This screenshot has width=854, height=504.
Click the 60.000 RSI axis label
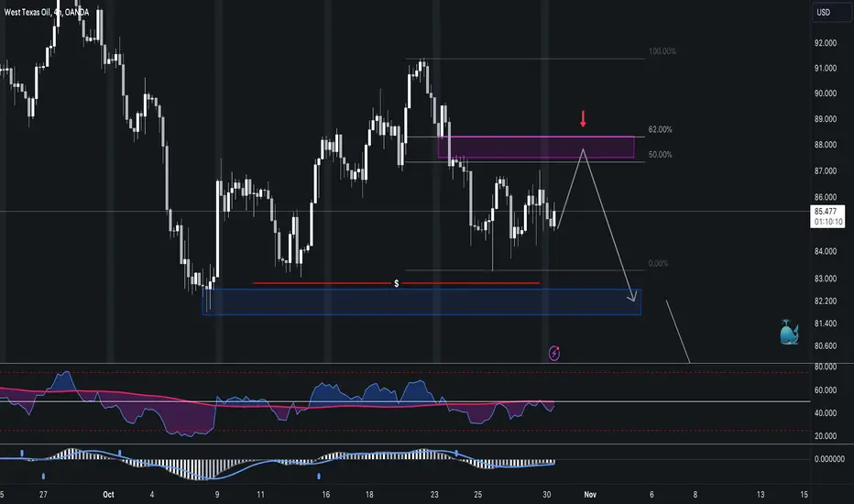tap(826, 390)
